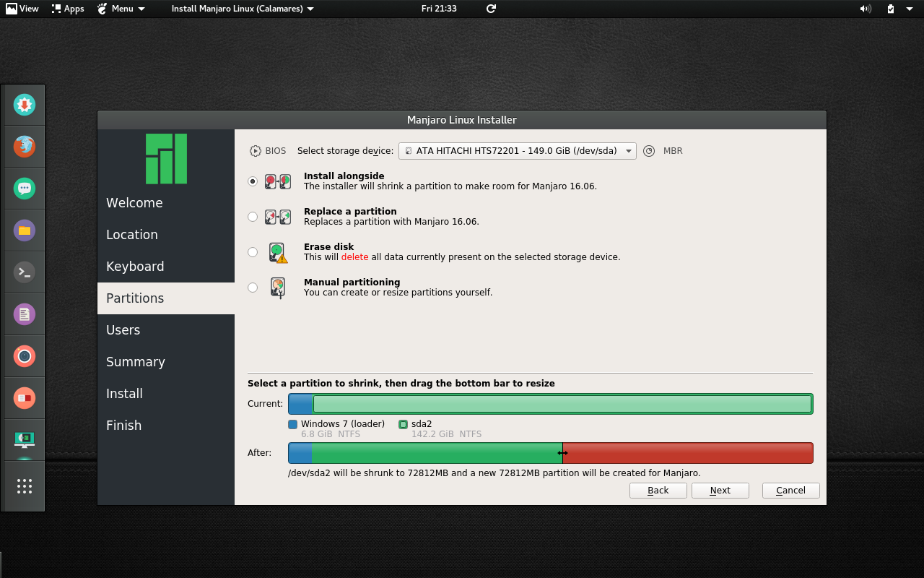Click the Windows 7 (loader) legend label
Screen dimensions: 924x578
click(343, 424)
